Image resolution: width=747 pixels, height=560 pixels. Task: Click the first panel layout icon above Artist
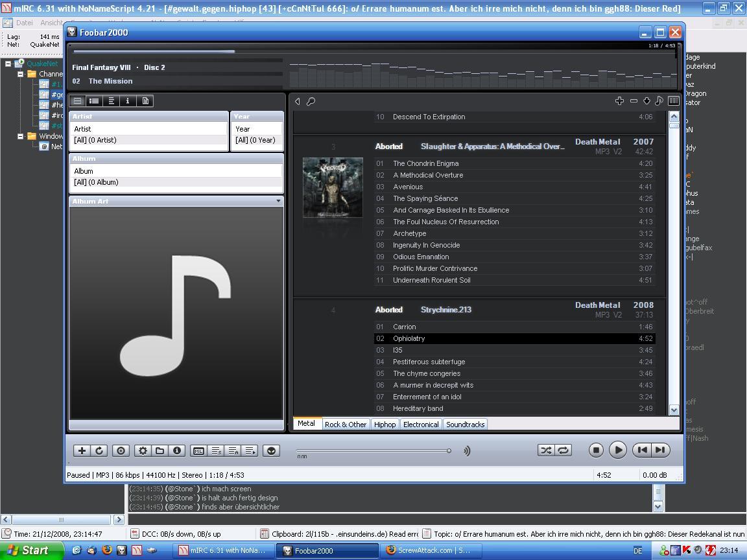[x=78, y=101]
